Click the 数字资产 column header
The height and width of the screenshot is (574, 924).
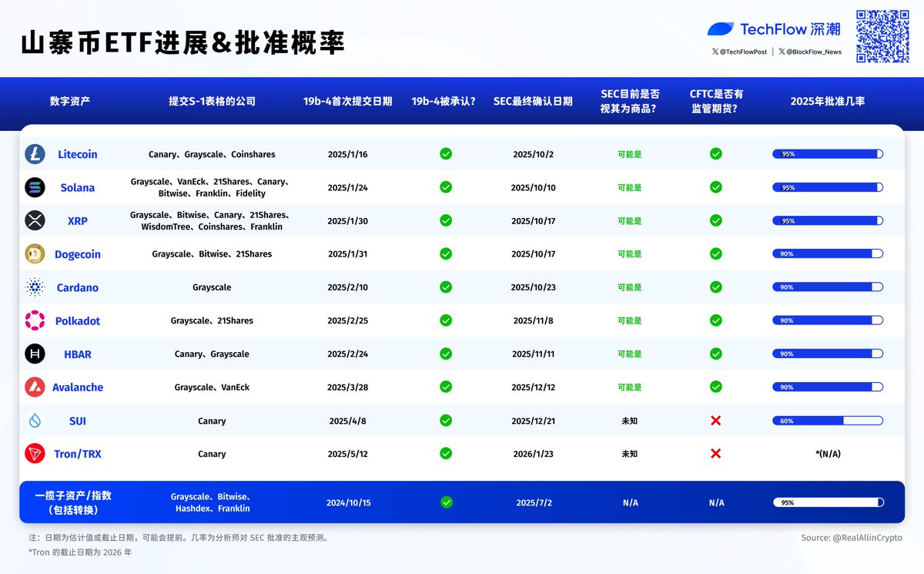click(70, 101)
